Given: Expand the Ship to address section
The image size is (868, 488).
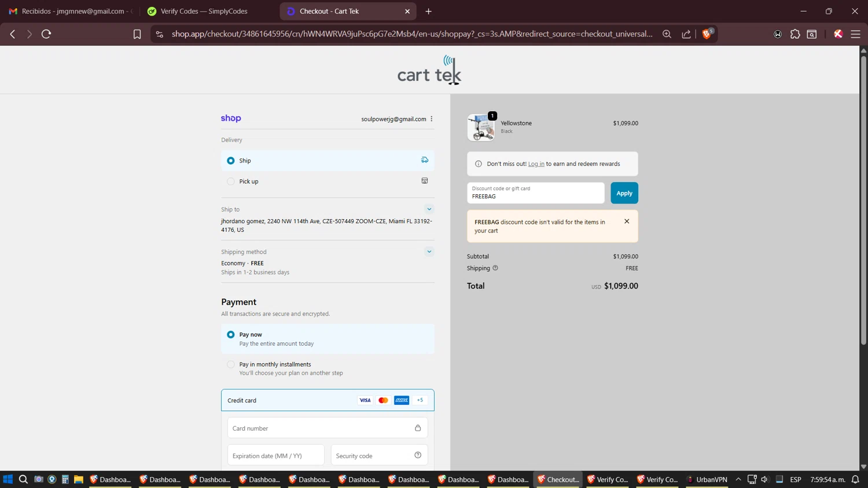Looking at the screenshot, I should [429, 209].
